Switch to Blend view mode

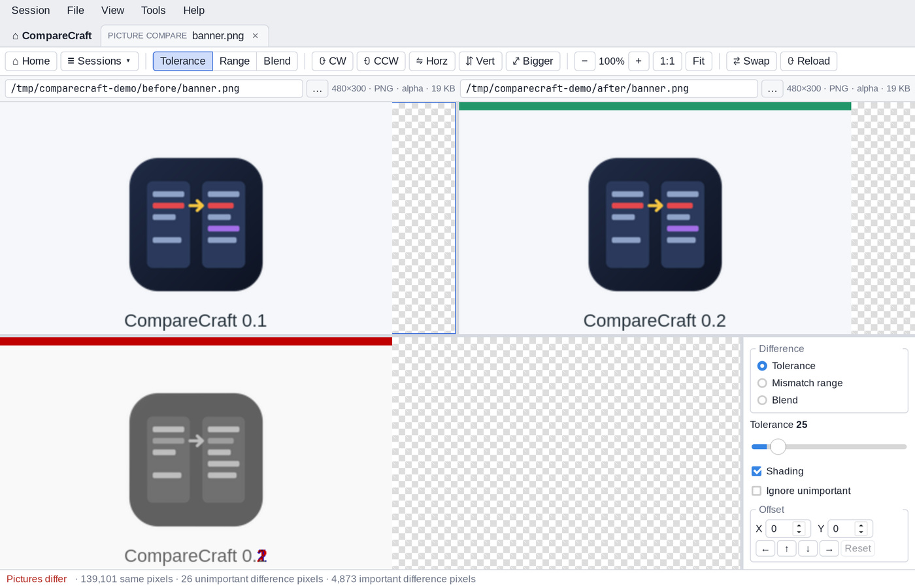(277, 61)
